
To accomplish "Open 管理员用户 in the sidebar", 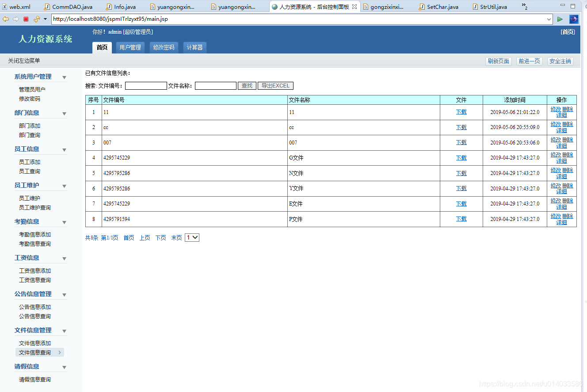I will [x=32, y=89].
